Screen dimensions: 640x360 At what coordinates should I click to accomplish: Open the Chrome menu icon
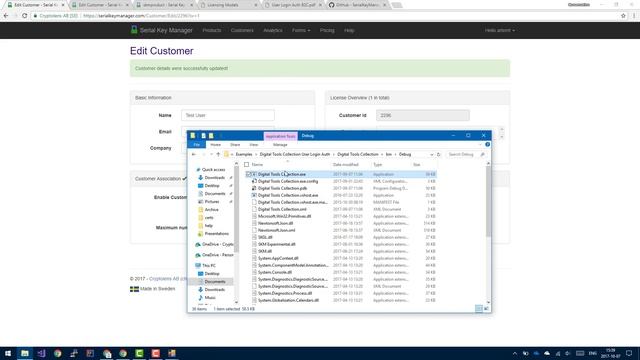pos(634,16)
